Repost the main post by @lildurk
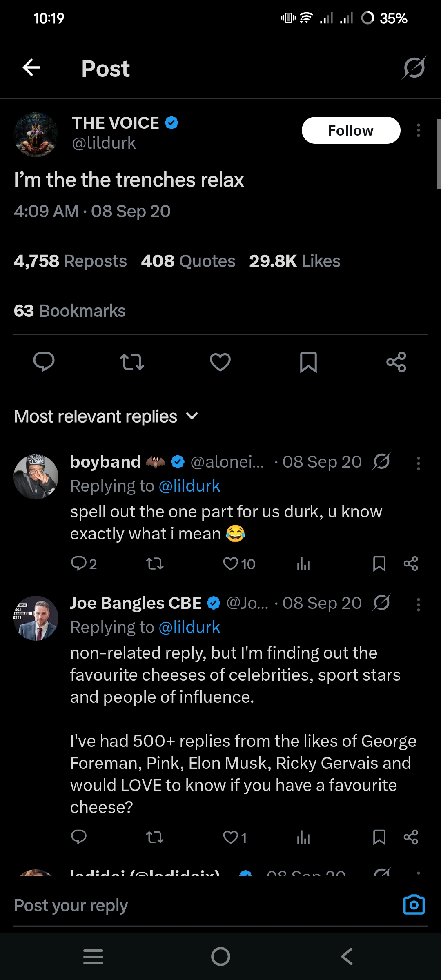 132,362
